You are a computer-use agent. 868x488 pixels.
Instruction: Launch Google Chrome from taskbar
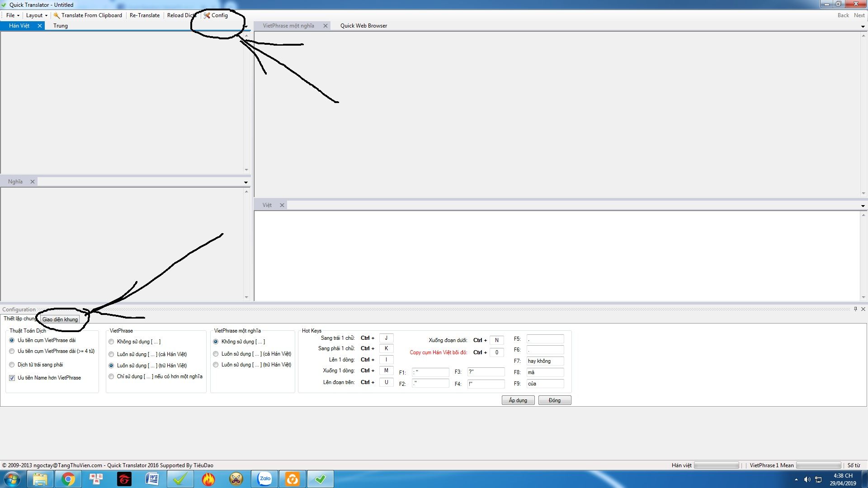pyautogui.click(x=68, y=479)
